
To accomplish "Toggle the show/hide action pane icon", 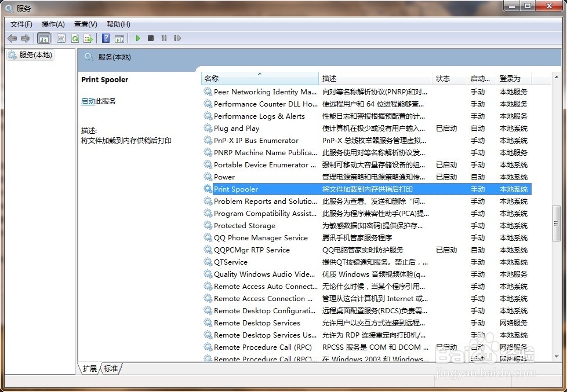I will 119,38.
